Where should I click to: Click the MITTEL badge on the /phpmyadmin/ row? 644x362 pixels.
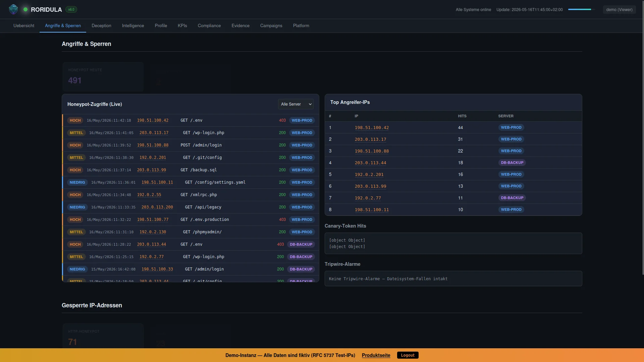click(x=76, y=232)
